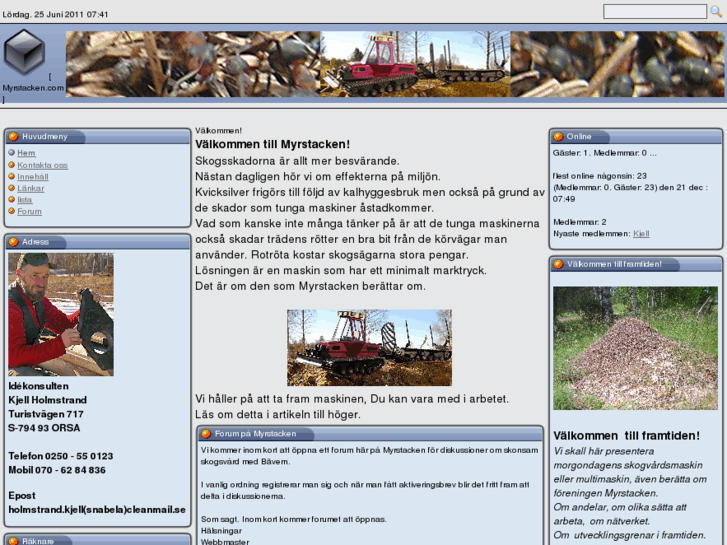Click the address line Turistvägen 717
The width and height of the screenshot is (727, 545).
click(x=46, y=414)
